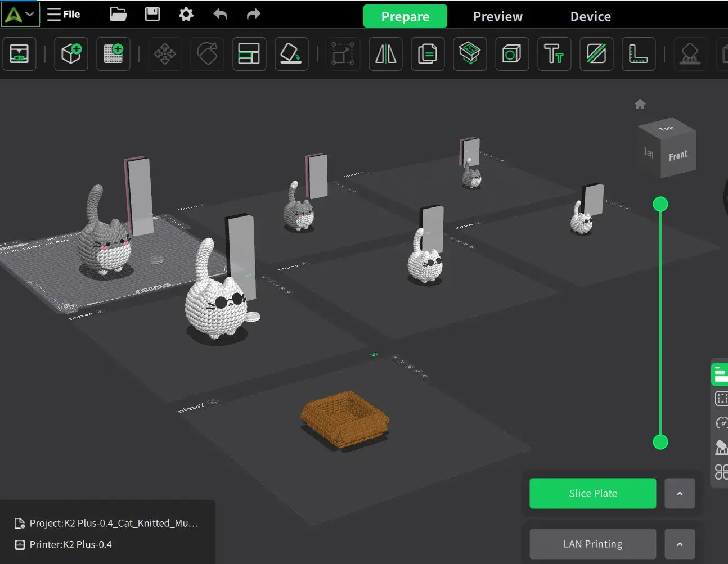
Task: Select the Move tool icon
Action: pyautogui.click(x=165, y=54)
